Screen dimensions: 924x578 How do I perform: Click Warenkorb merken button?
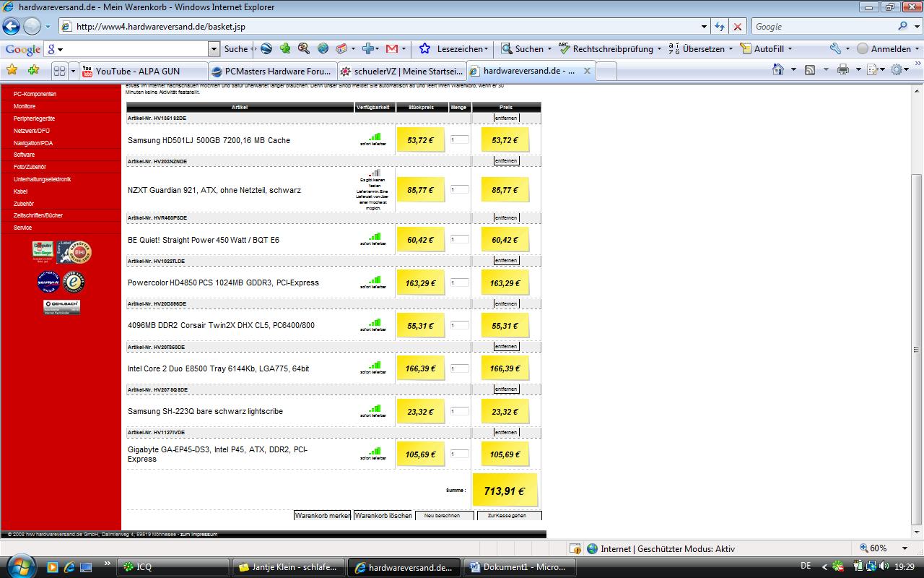(x=322, y=515)
